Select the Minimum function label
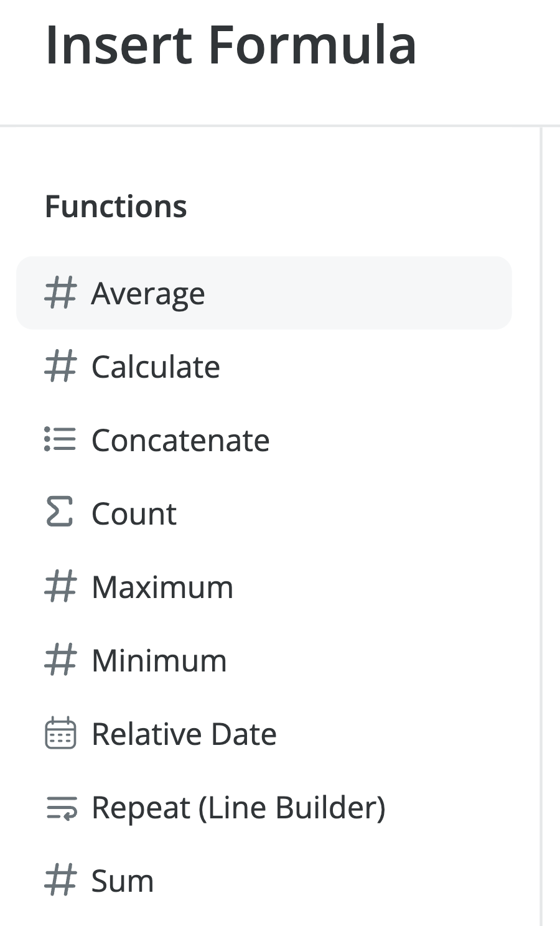The image size is (560, 926). (159, 660)
